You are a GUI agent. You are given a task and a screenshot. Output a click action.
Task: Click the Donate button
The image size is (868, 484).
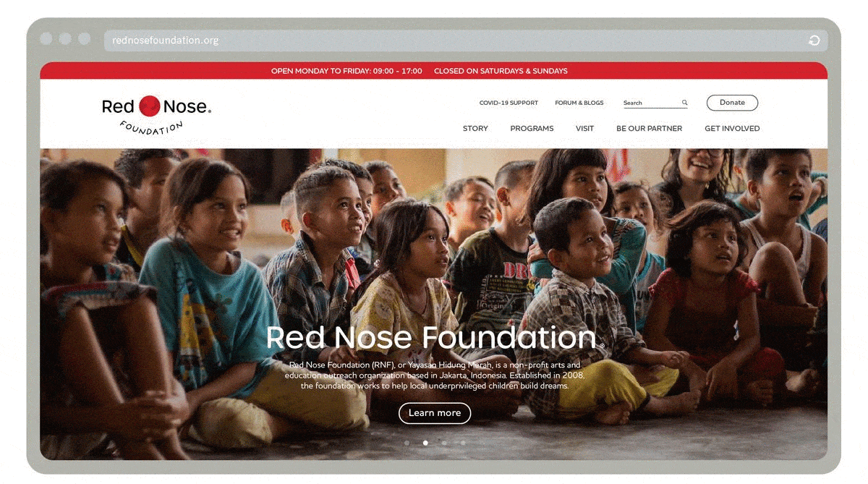(x=732, y=103)
